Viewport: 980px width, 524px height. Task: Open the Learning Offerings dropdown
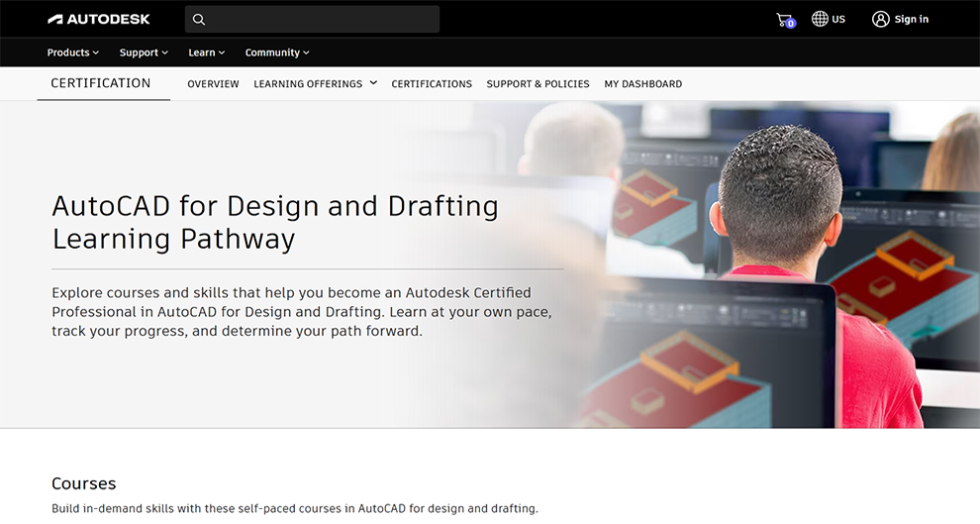(315, 84)
